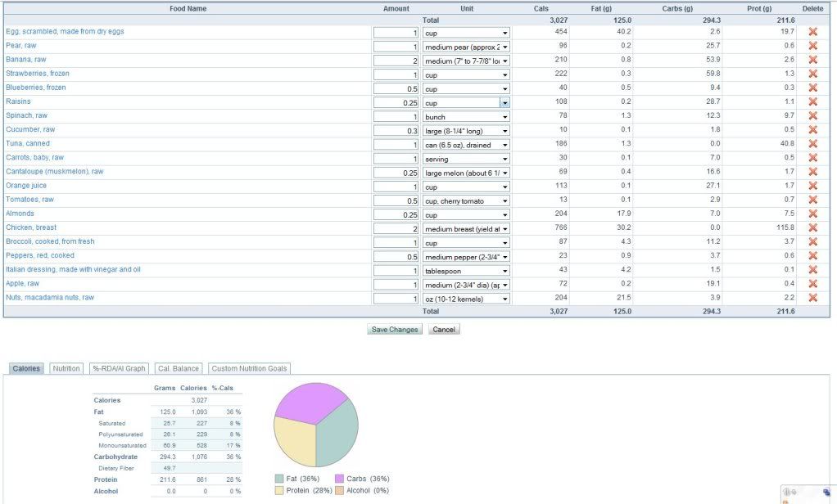This screenshot has height=504, width=837.
Task: Delete Strawberries, frozen row
Action: tap(812, 74)
